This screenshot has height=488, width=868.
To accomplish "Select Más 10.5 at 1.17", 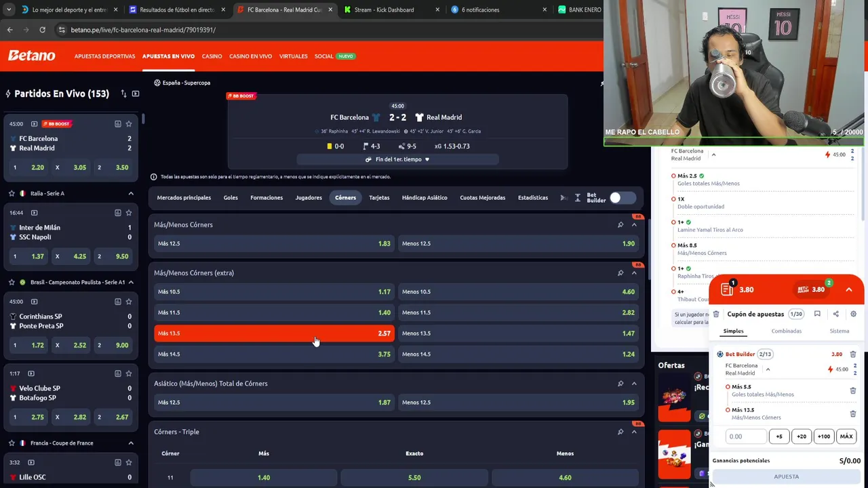I will point(274,291).
